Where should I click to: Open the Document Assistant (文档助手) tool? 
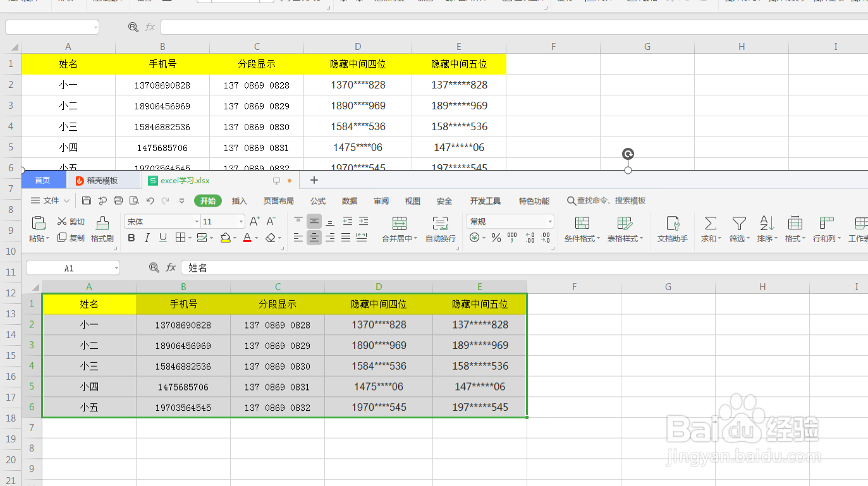(x=673, y=229)
